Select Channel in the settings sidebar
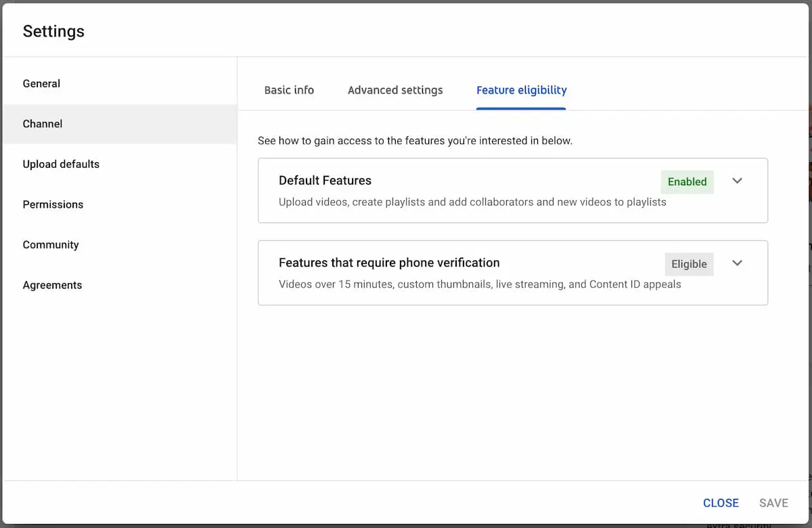Viewport: 812px width, 528px height. (43, 124)
